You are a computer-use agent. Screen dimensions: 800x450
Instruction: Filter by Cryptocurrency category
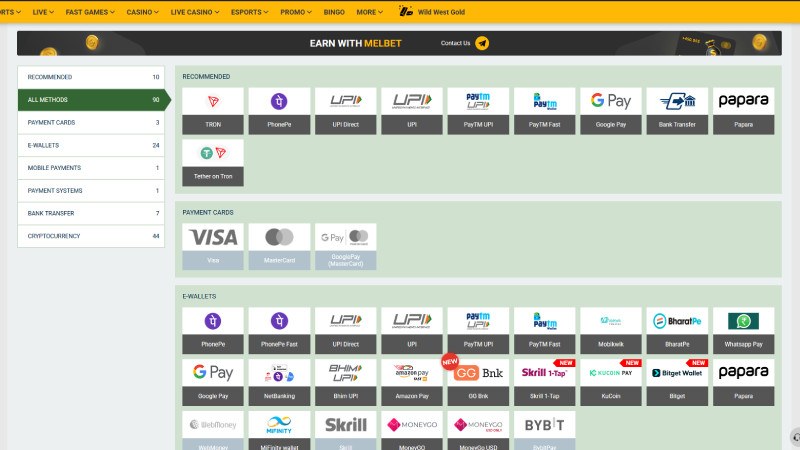pyautogui.click(x=91, y=236)
